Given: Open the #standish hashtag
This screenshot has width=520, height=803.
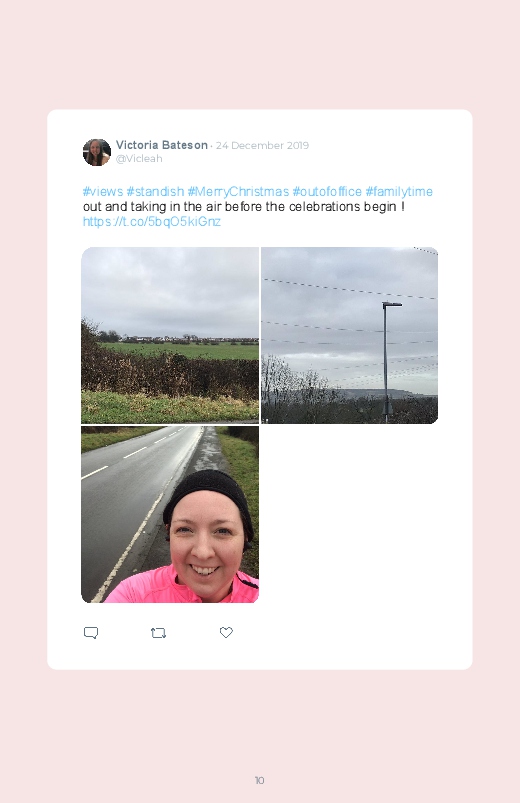Looking at the screenshot, I should pyautogui.click(x=155, y=192).
